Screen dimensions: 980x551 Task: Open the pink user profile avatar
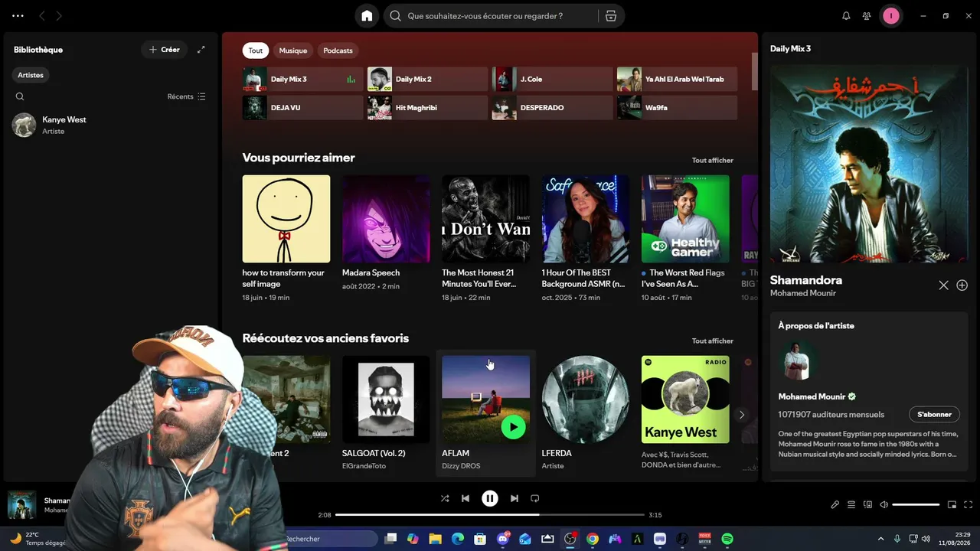pos(890,16)
